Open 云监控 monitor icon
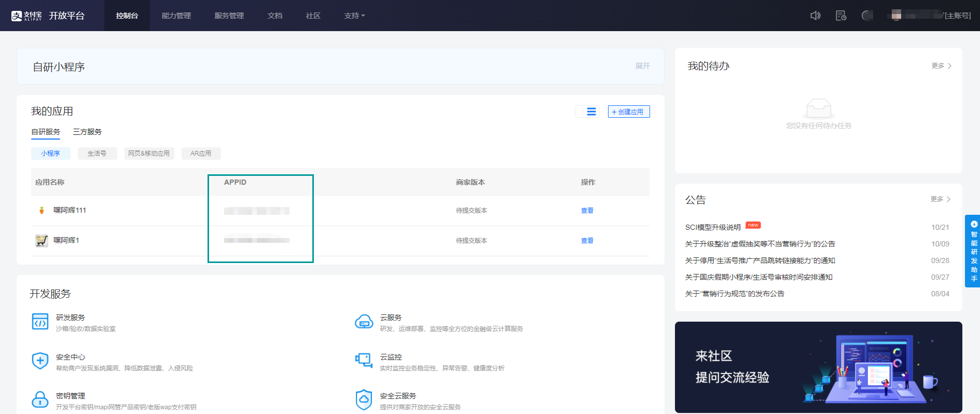This screenshot has height=414, width=980. 364,360
